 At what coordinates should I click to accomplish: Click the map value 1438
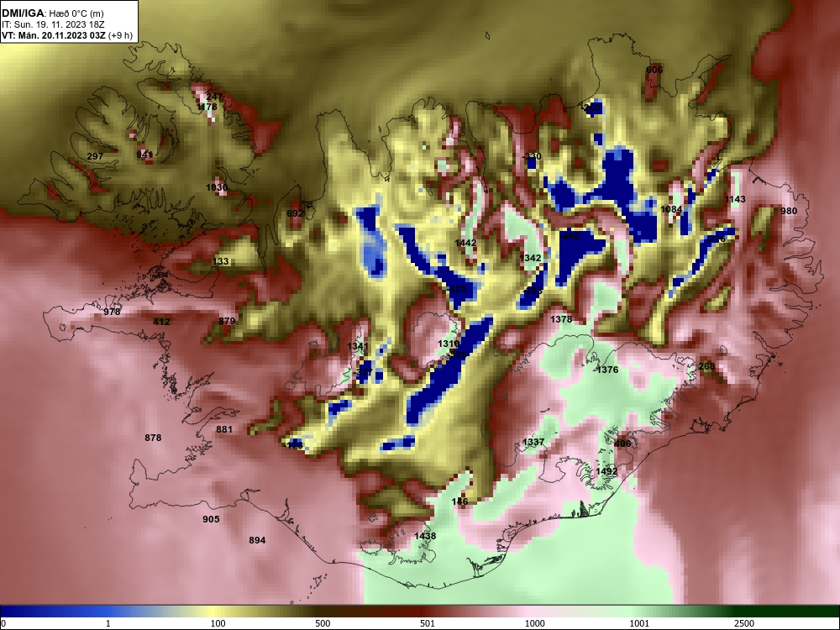pos(425,536)
